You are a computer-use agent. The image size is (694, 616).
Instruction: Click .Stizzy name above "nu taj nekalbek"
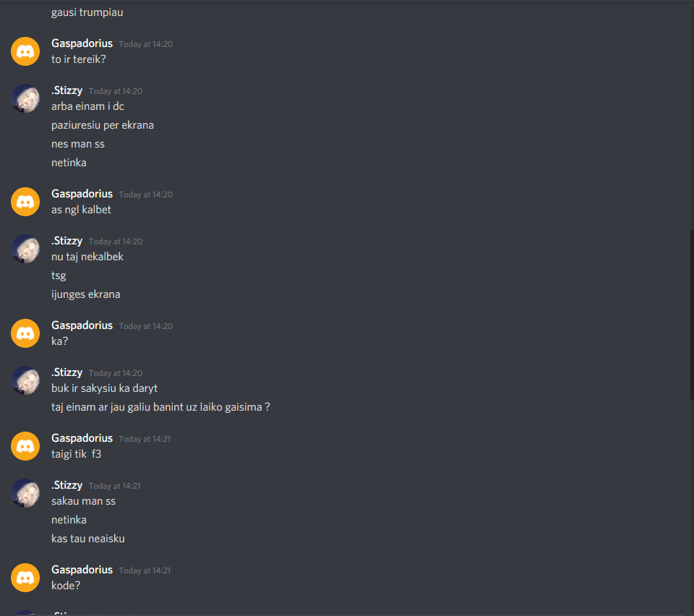(67, 241)
